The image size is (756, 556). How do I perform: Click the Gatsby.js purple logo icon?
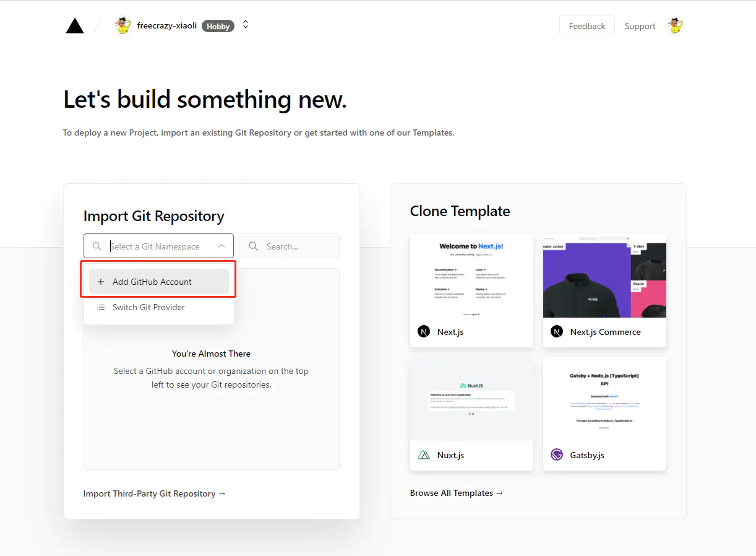coord(557,455)
